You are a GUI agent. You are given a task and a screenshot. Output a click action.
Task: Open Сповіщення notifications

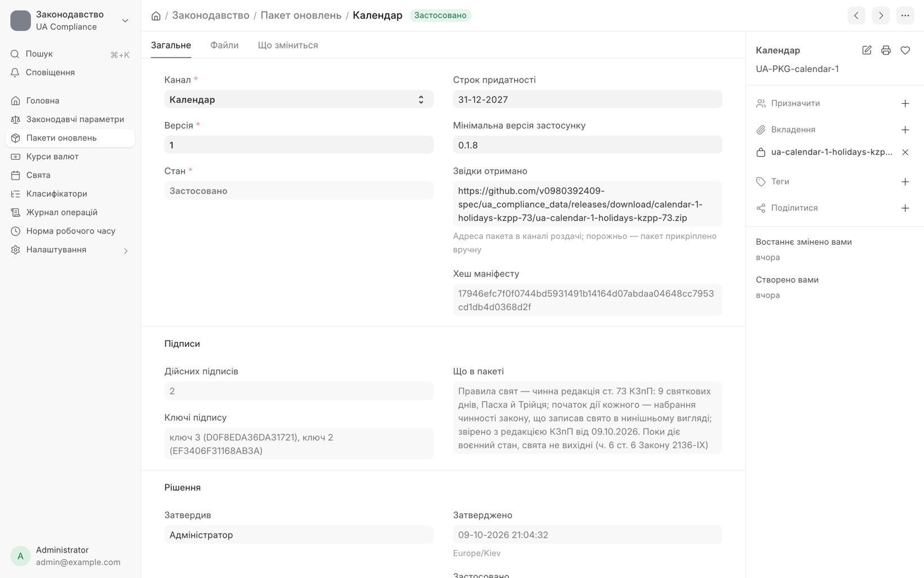pyautogui.click(x=70, y=73)
